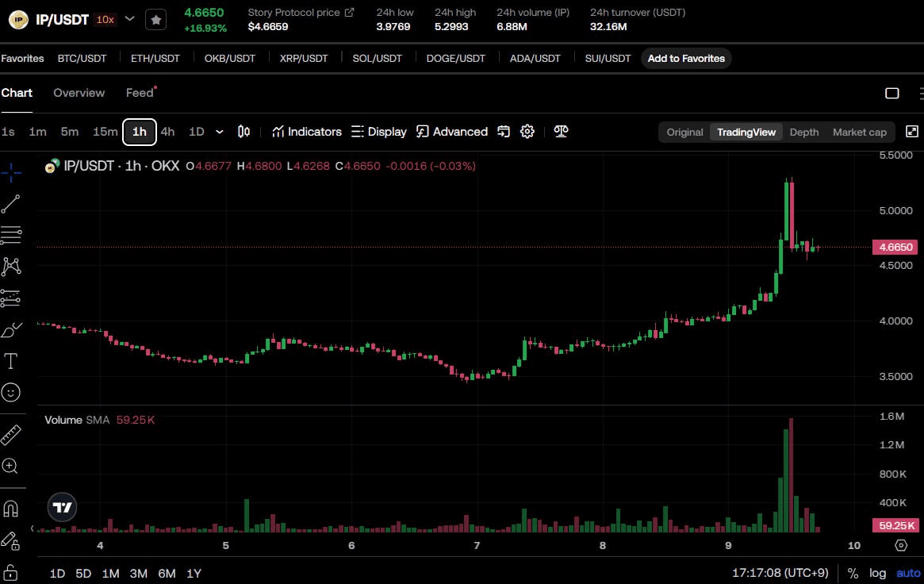
Task: Open Indicators panel
Action: point(306,132)
